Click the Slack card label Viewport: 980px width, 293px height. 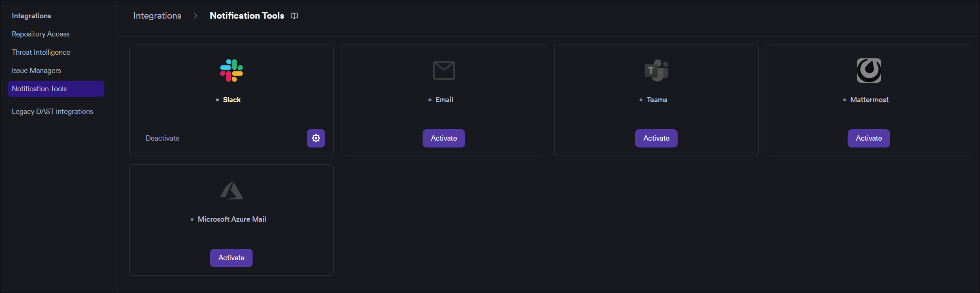tap(232, 100)
